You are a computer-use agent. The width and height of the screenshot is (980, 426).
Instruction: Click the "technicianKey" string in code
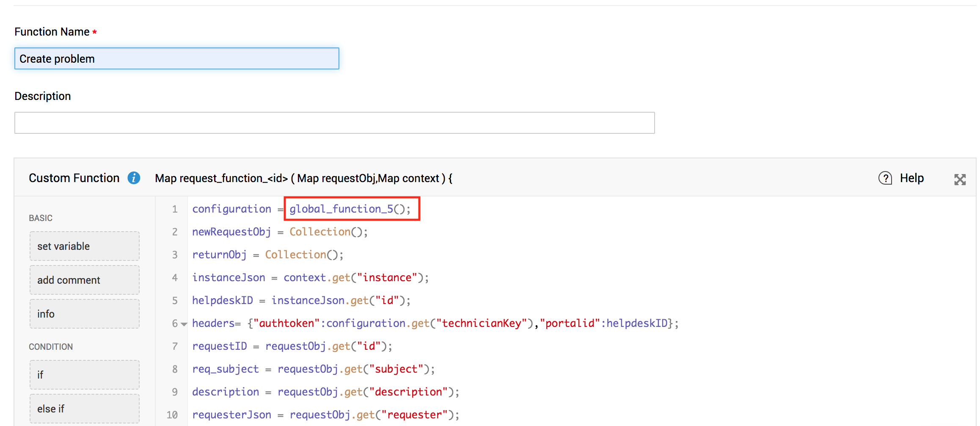point(481,324)
